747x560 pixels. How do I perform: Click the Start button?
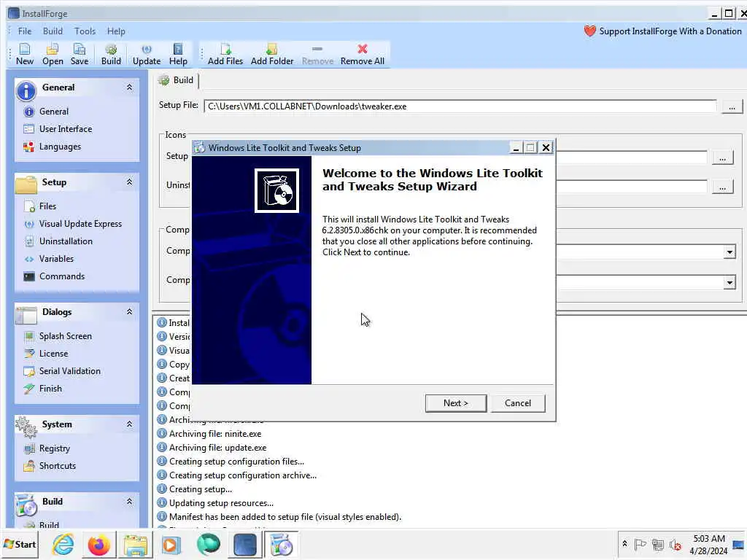[20, 544]
